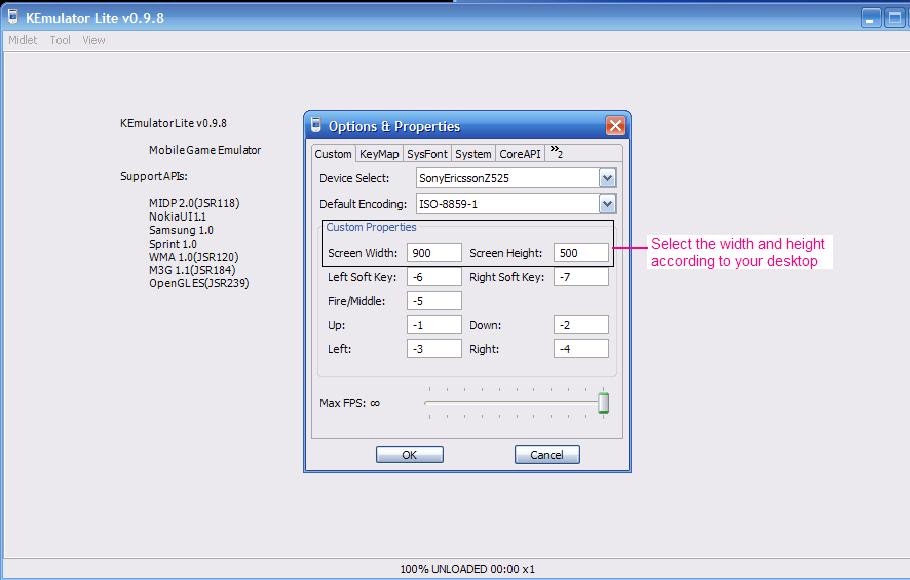Click the Fire/Middle key field

434,301
